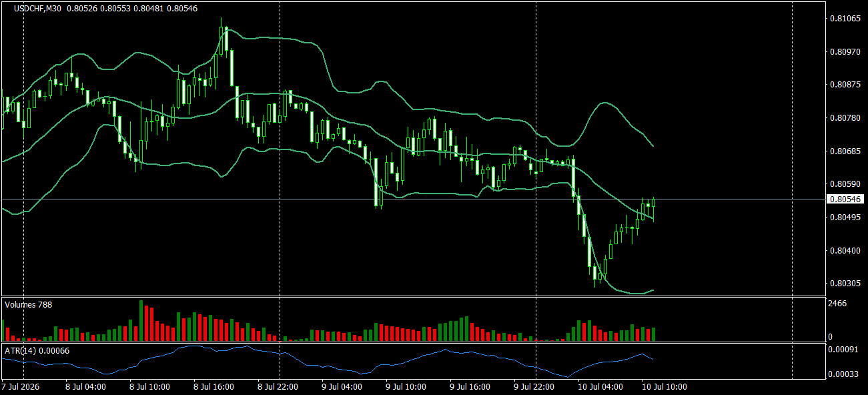
Task: Select the 9 Jul 04:00 time label
Action: point(342,387)
